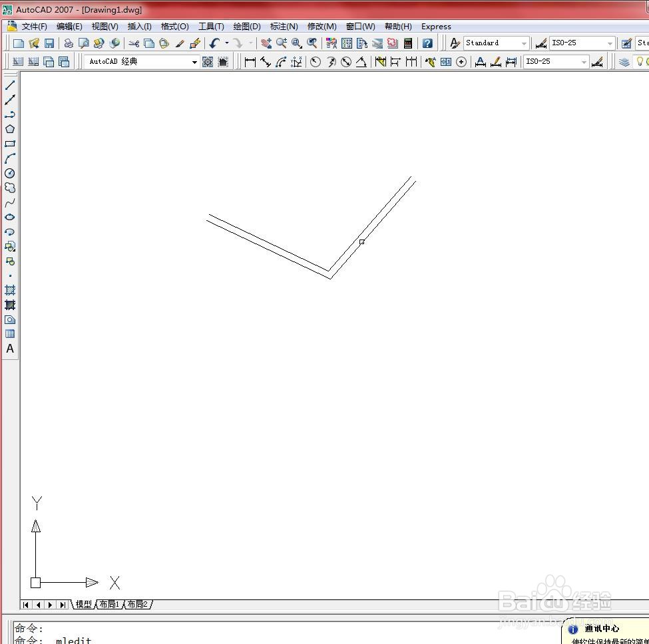
Task: Select the Line drawing tool
Action: [10, 84]
